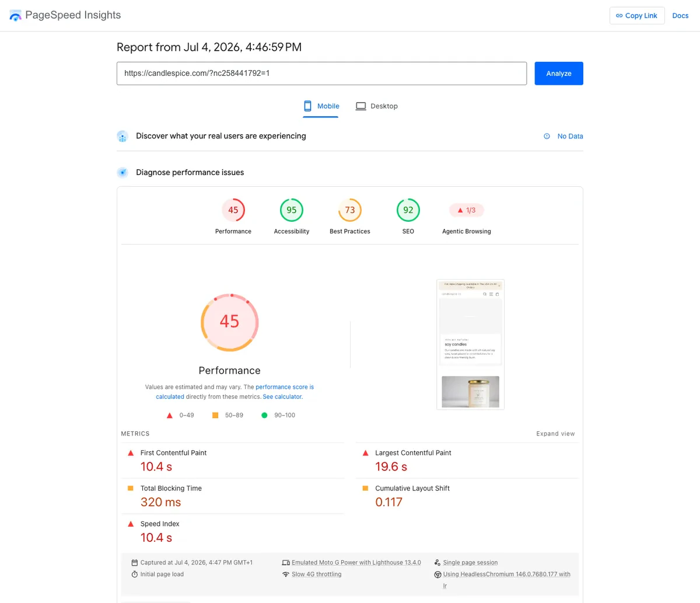Click the red triangle 0–49 legend icon
Viewport: 700px width, 603px height.
[x=170, y=416]
